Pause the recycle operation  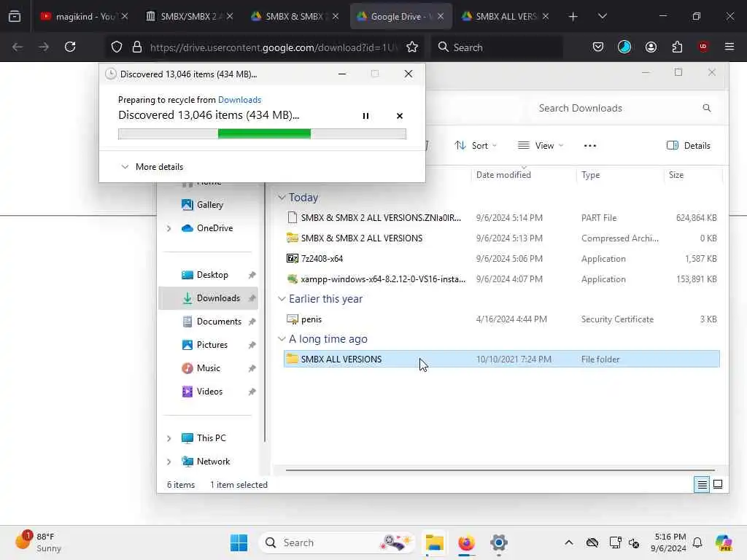point(365,116)
